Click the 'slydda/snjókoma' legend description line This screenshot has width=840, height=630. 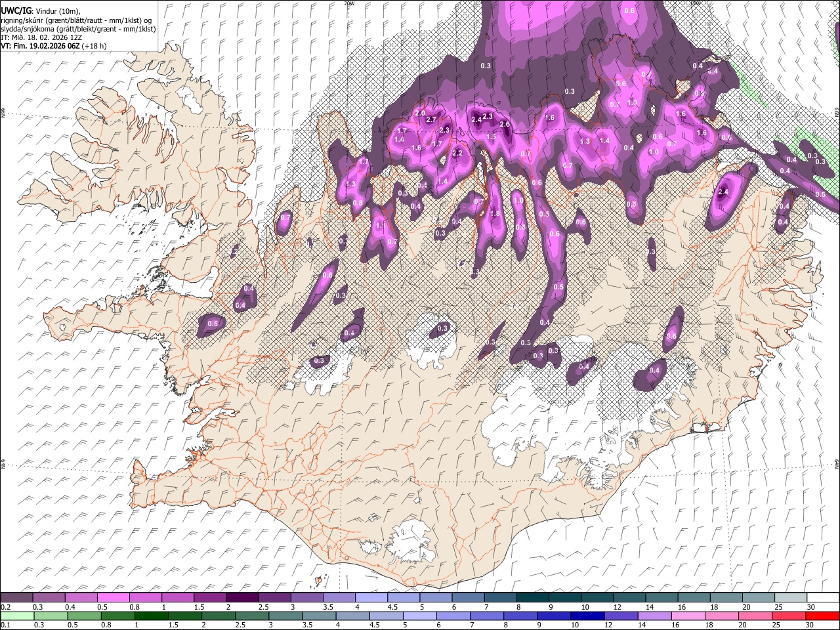click(78, 29)
